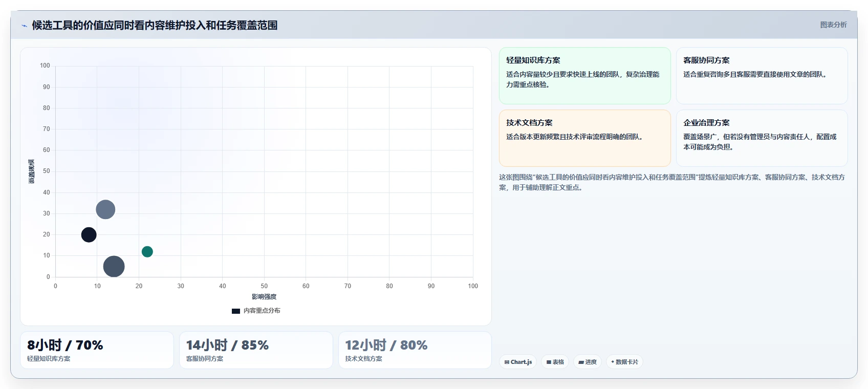The height and width of the screenshot is (389, 868).
Task: Open the 轻量知识库方案 green card
Action: (x=585, y=76)
